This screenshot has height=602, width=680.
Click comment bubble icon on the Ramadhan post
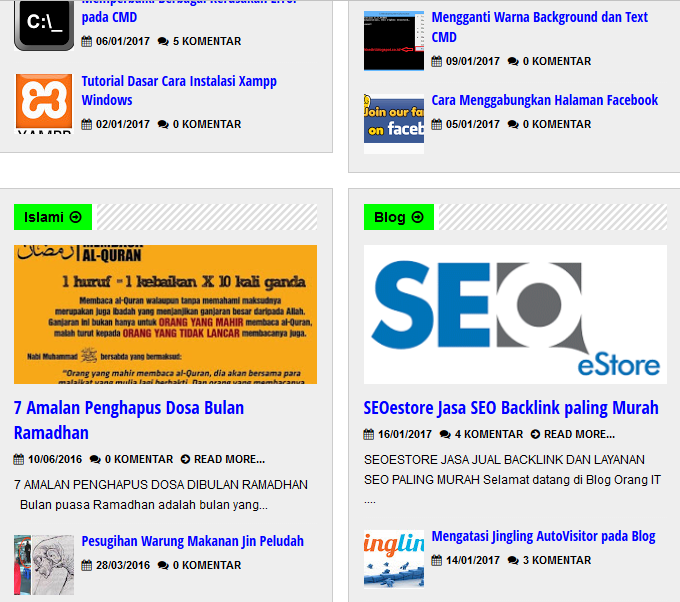click(x=95, y=459)
